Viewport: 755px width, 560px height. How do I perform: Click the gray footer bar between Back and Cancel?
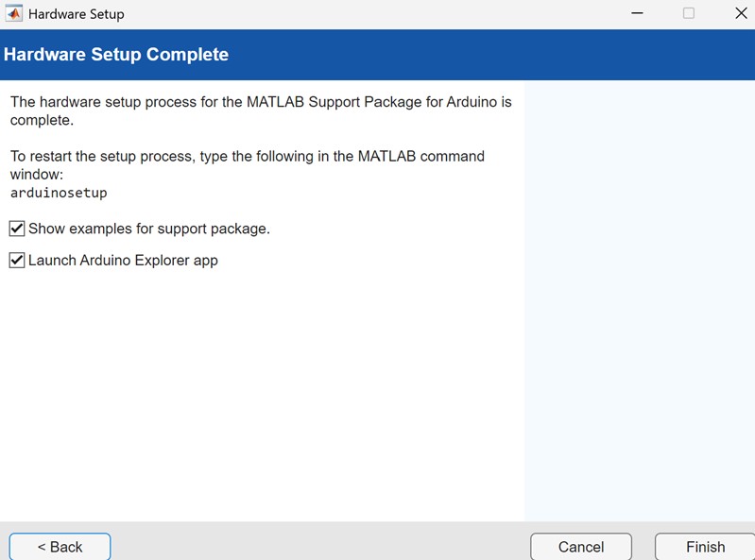321,543
